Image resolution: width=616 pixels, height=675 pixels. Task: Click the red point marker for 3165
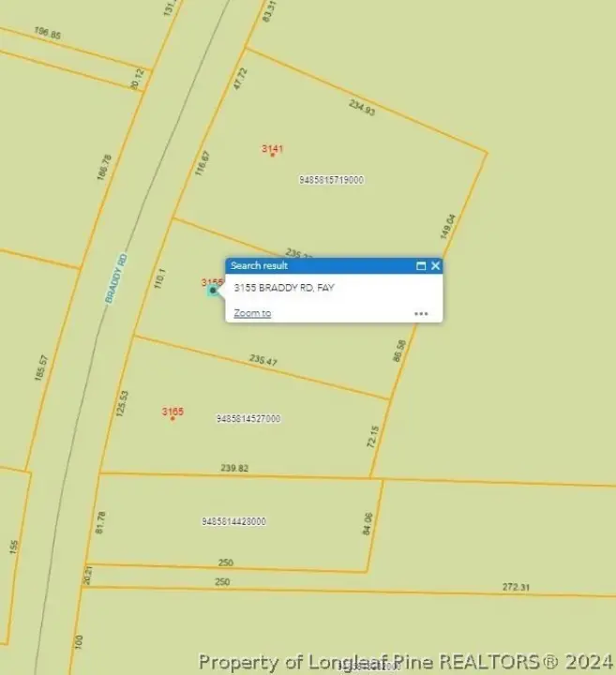(173, 418)
